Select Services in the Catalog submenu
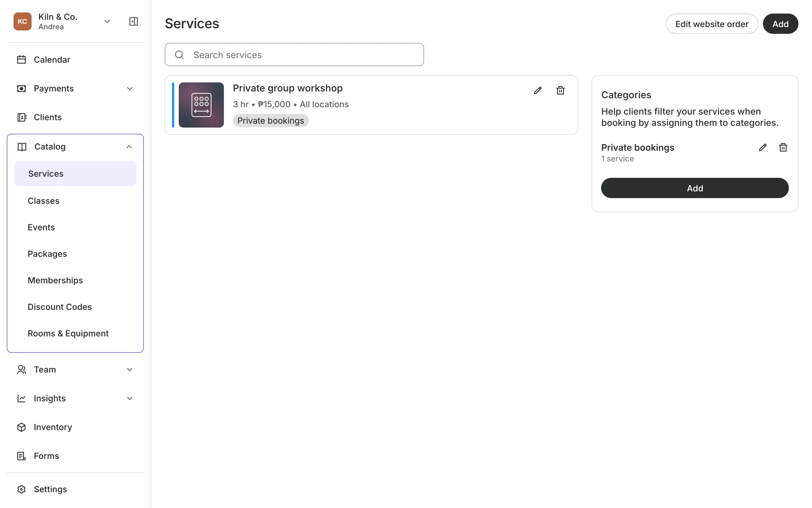Image resolution: width=812 pixels, height=508 pixels. [x=75, y=174]
